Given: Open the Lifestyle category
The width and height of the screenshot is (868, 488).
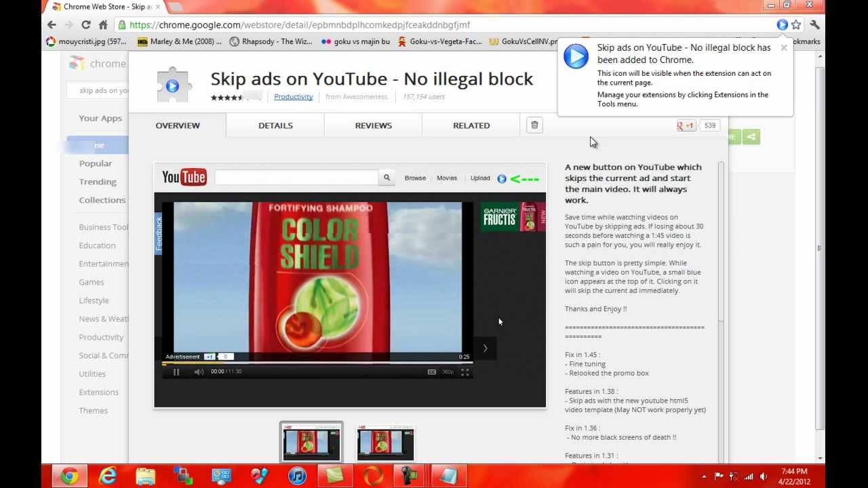Looking at the screenshot, I should click(x=94, y=300).
